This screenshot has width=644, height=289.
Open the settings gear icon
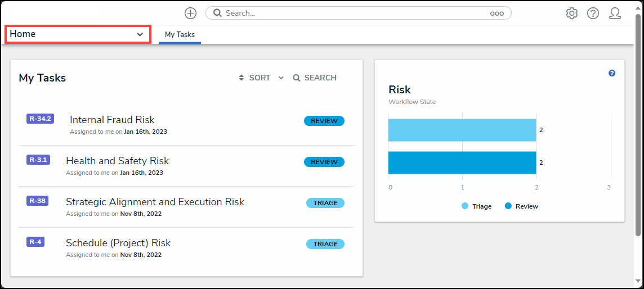tap(572, 13)
